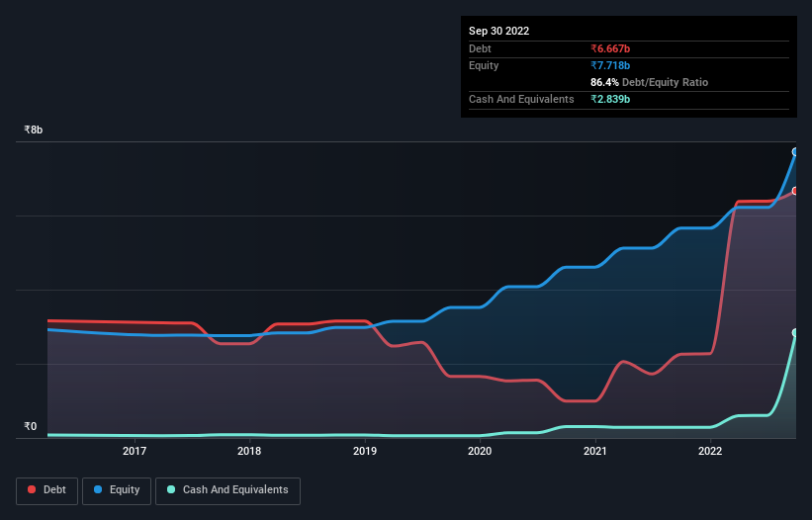Click the blue Equity legend dot
Image resolution: width=812 pixels, height=520 pixels.
[x=98, y=489]
